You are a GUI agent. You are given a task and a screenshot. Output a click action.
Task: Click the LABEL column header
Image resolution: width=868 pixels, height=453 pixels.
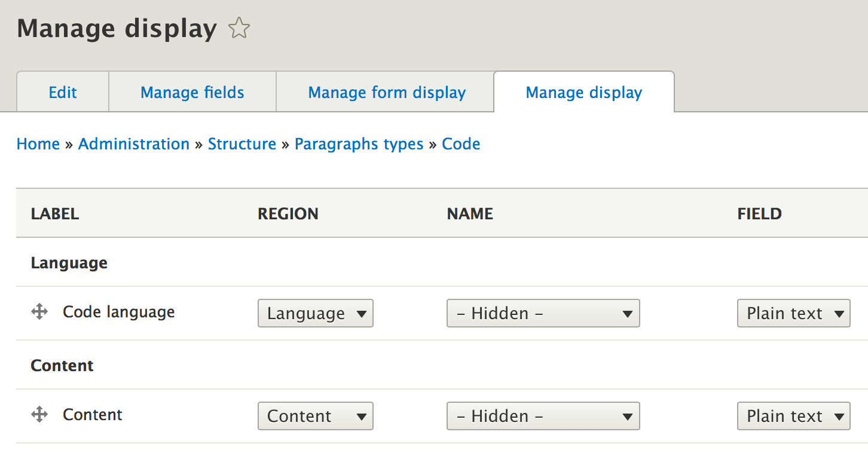coord(54,213)
